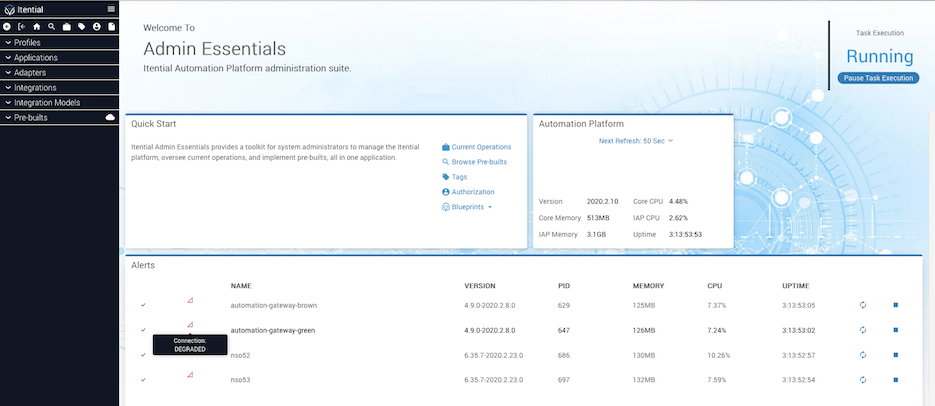Screen dimensions: 935x406
Task: Restart nso52 using its refresh icon
Action: coord(862,355)
